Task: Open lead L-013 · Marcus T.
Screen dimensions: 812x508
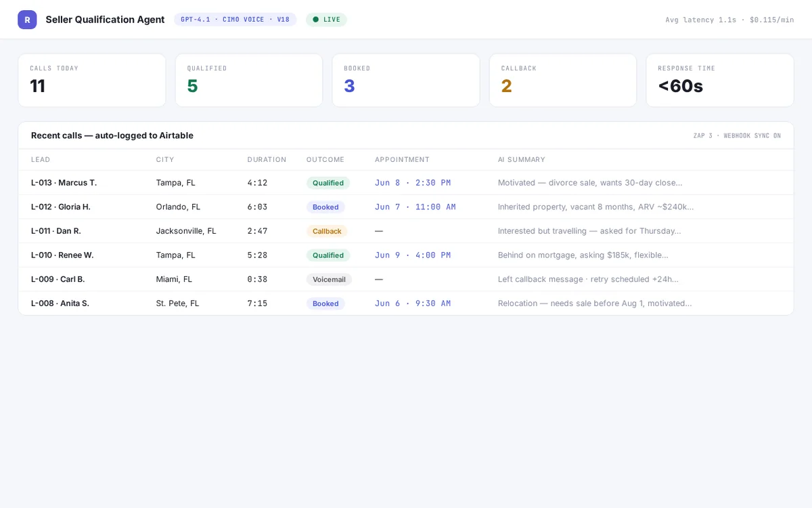Action: tap(64, 183)
